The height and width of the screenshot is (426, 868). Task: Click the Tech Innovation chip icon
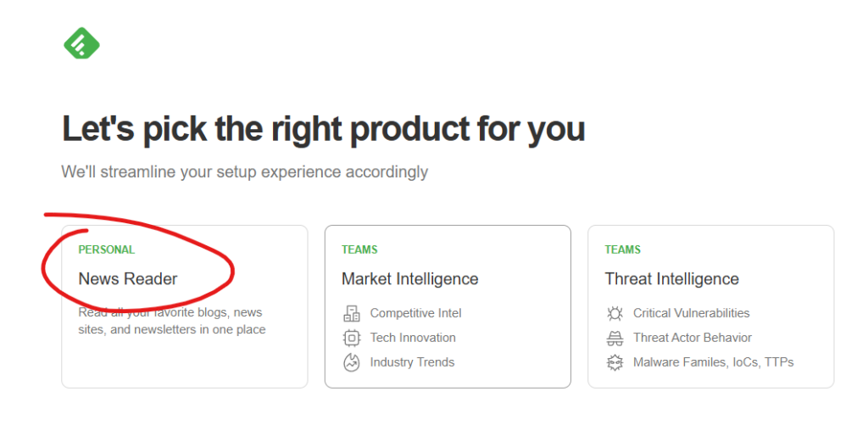coord(352,338)
